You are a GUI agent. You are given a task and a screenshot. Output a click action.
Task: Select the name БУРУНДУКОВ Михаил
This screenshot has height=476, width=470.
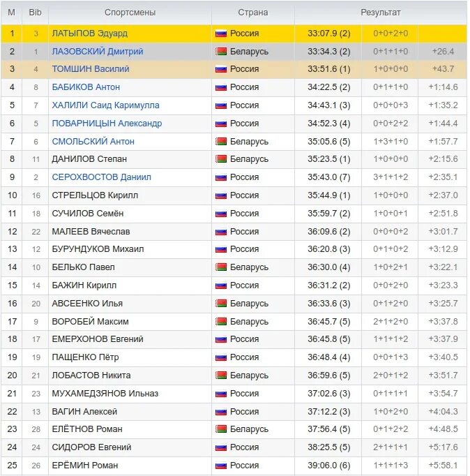pyautogui.click(x=98, y=249)
